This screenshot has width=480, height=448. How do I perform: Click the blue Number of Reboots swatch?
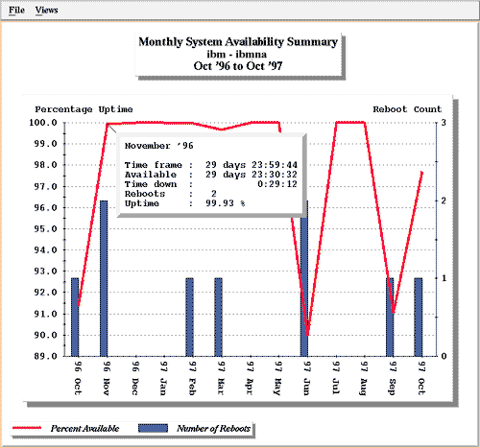click(x=153, y=428)
